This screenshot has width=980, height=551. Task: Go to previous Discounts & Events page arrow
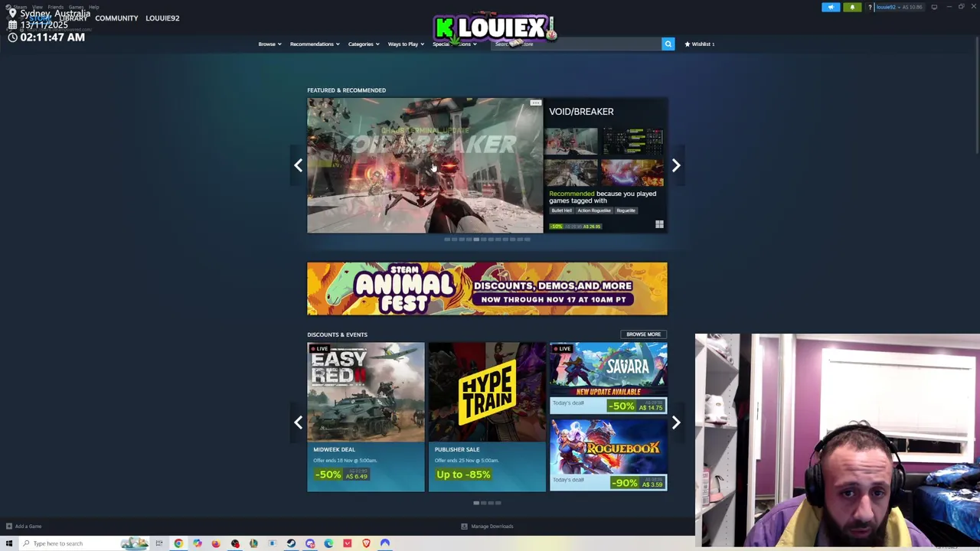pos(299,422)
